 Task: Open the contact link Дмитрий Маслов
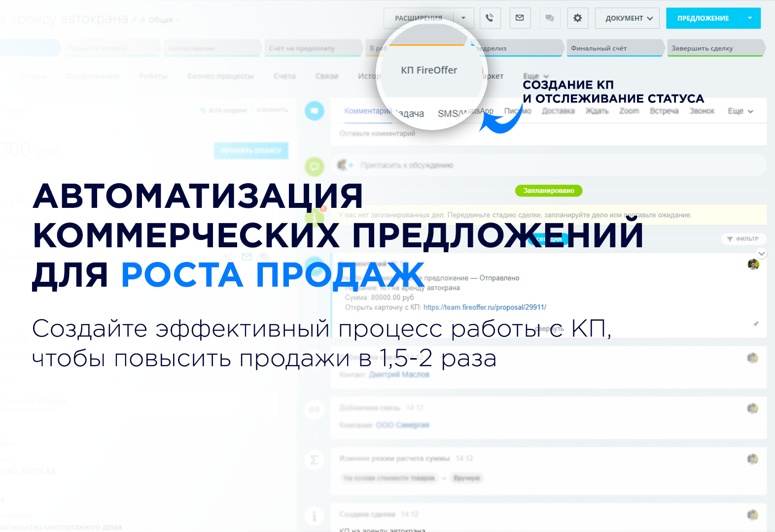399,375
